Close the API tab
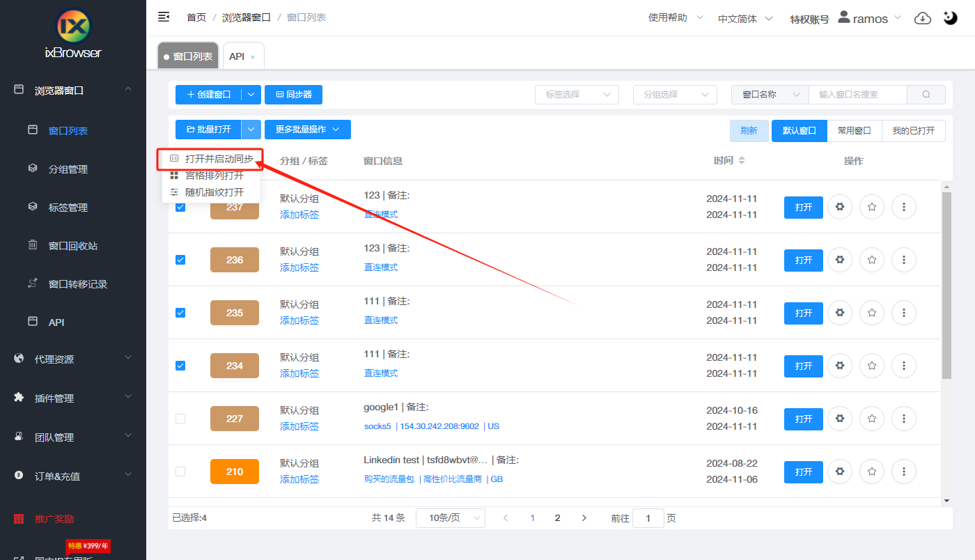 click(253, 57)
